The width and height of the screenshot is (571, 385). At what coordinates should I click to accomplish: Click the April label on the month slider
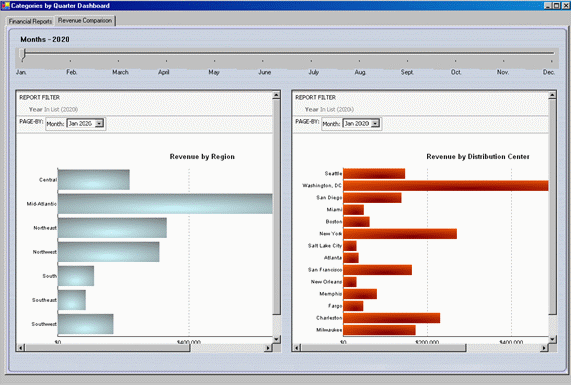[x=164, y=72]
